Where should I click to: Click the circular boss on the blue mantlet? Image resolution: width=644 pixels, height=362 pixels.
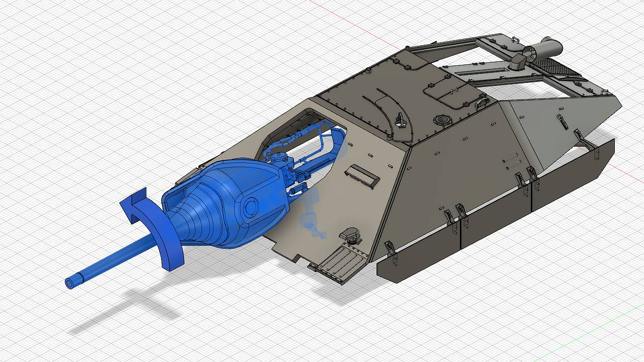tap(250, 205)
